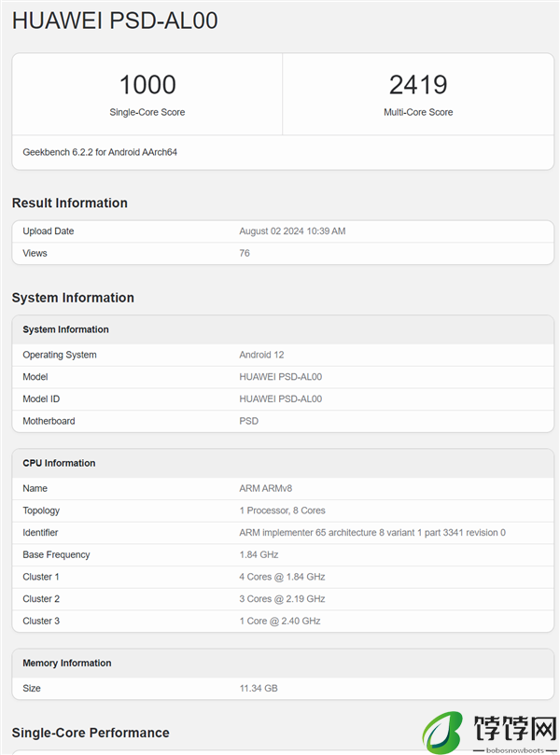This screenshot has width=560, height=755.
Task: Select the 3 Cores @ 2.19 GHz value
Action: (282, 599)
